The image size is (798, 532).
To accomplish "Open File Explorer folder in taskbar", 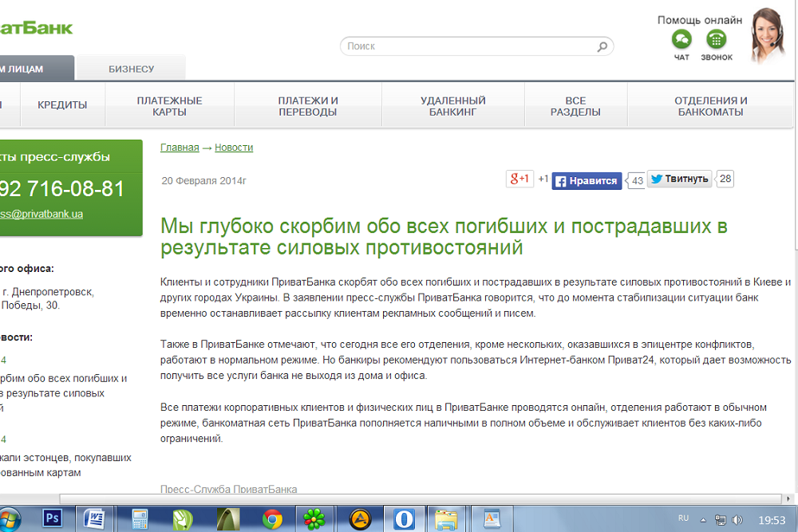I will 446,520.
